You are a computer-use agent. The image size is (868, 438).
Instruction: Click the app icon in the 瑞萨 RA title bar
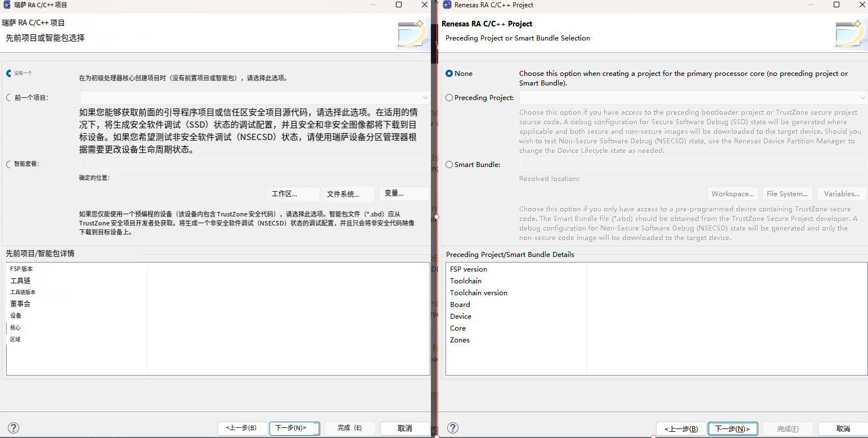click(7, 4)
